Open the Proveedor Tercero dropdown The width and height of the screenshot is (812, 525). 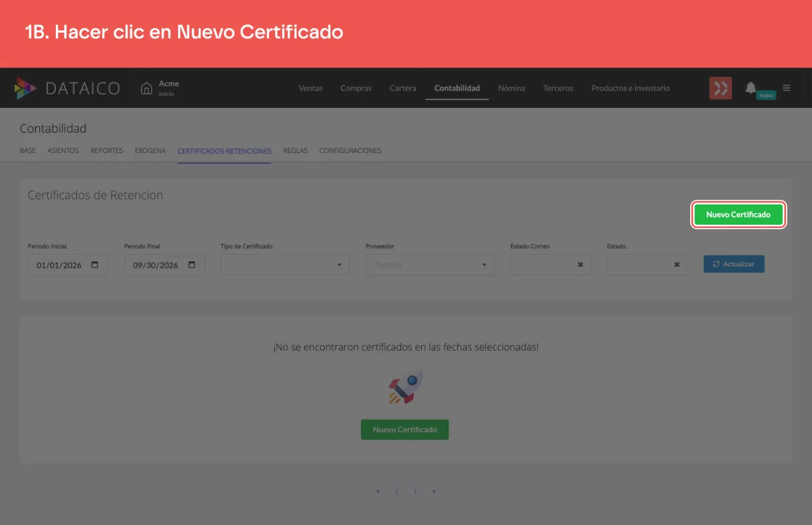pyautogui.click(x=429, y=265)
